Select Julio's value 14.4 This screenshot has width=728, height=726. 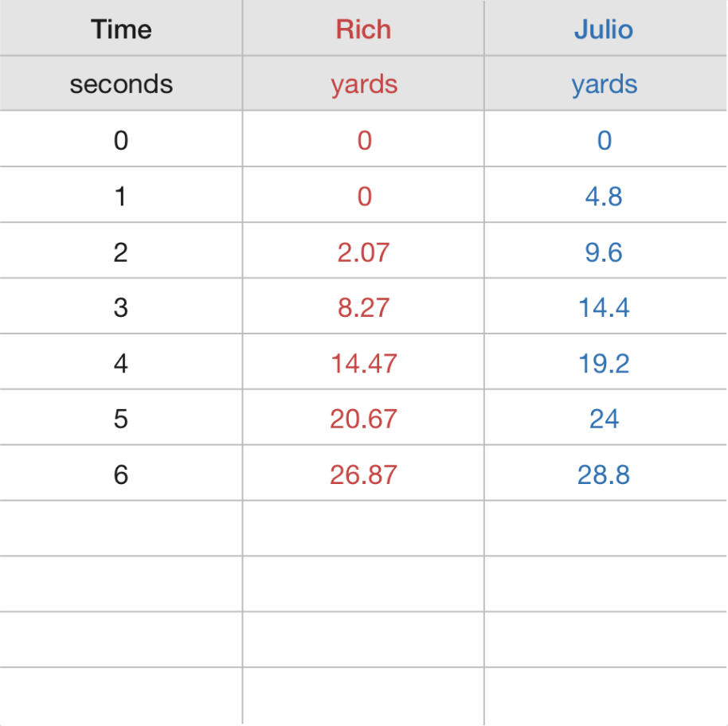[604, 308]
